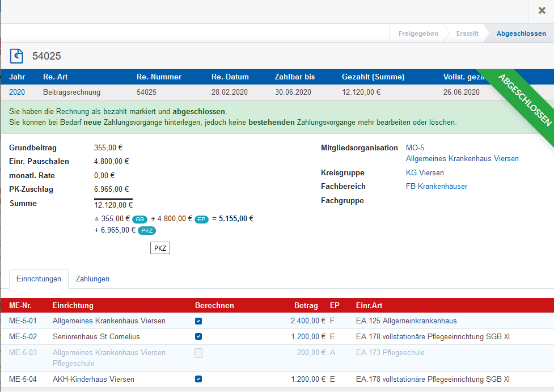Click the Abgeschlossen status step
The width and height of the screenshot is (554, 392).
click(x=521, y=33)
